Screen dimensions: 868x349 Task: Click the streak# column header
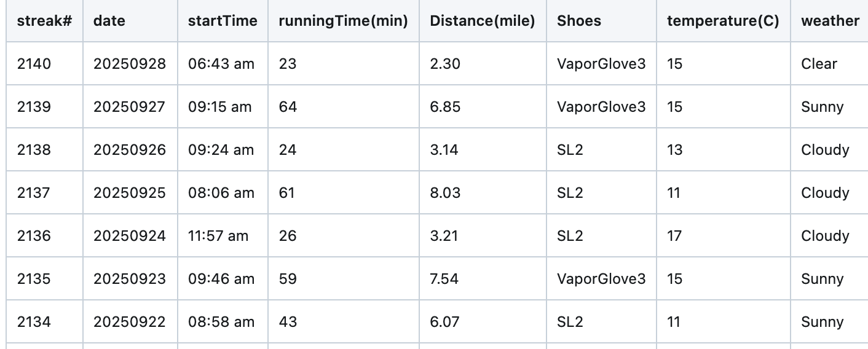[x=45, y=21]
